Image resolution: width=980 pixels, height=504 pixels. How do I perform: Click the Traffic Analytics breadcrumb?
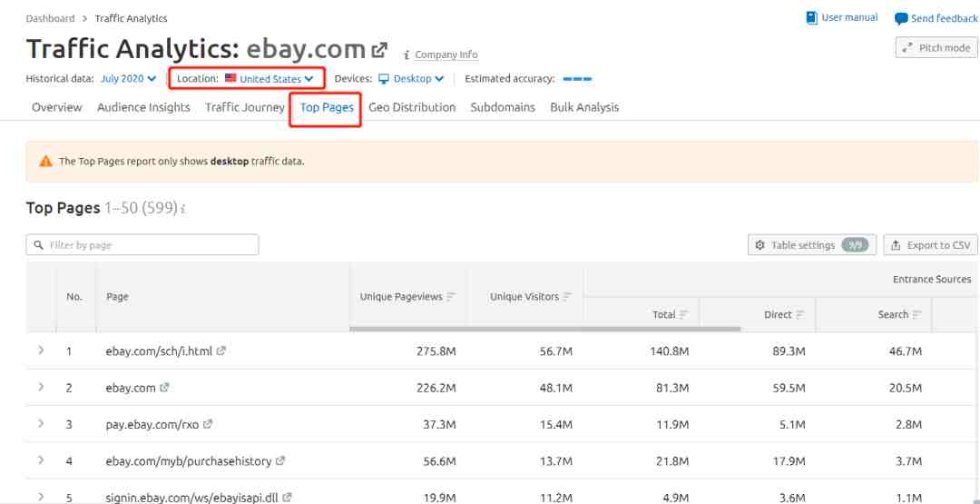[132, 19]
